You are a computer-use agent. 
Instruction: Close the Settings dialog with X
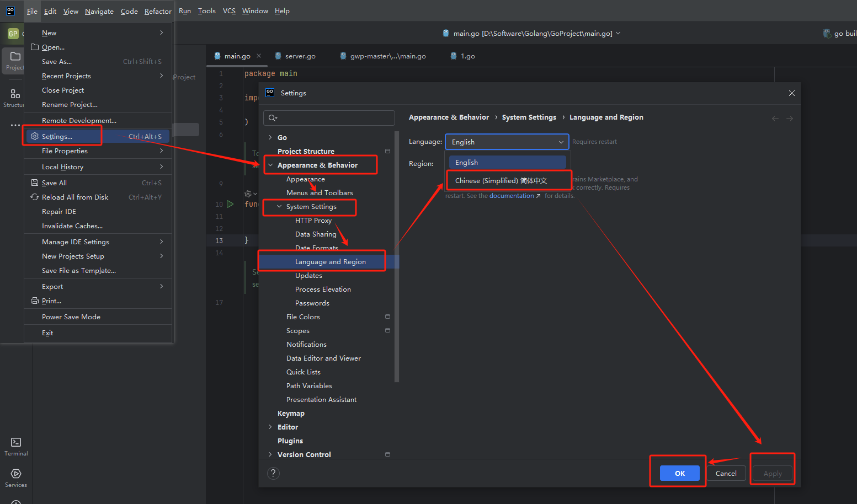pos(792,93)
